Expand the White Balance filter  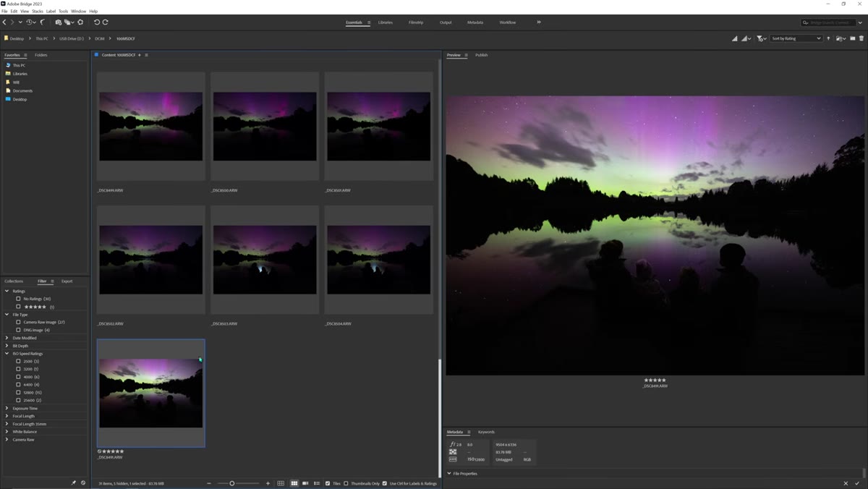click(x=7, y=432)
